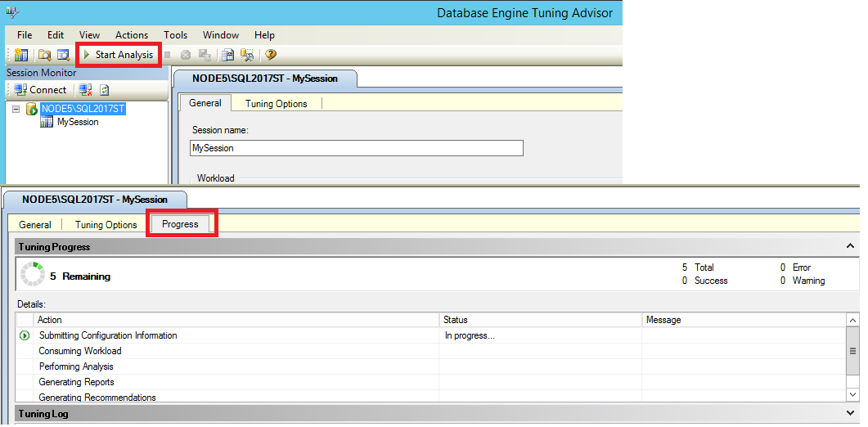The image size is (868, 427).
Task: Click the Open Session icon in toolbar
Action: coord(62,55)
